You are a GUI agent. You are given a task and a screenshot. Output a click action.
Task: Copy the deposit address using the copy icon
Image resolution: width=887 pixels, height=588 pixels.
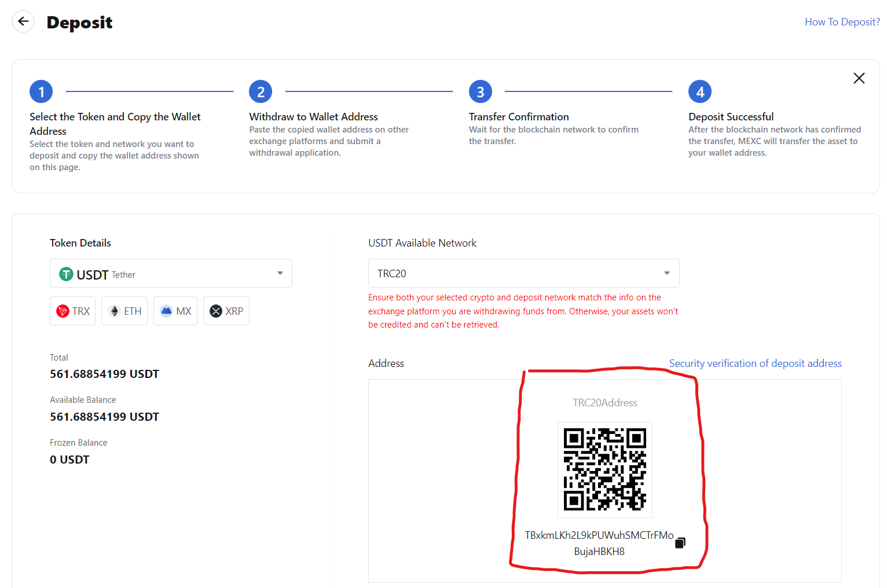[680, 542]
